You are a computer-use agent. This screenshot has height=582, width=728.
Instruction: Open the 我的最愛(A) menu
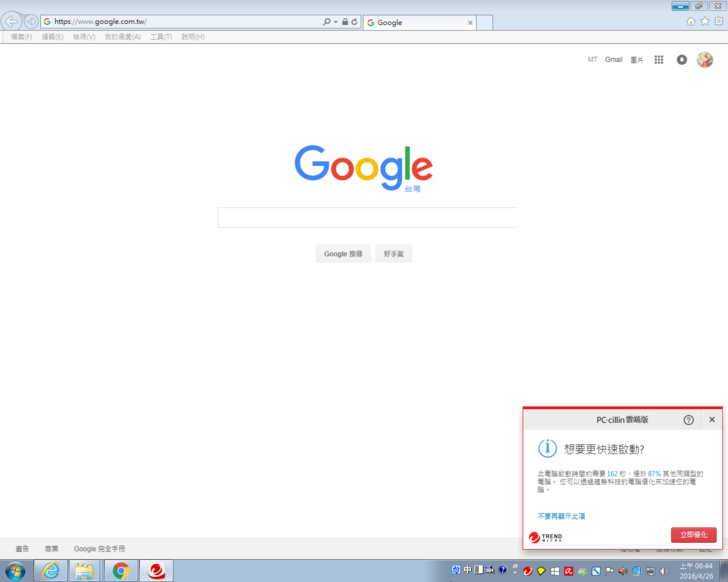pos(123,37)
